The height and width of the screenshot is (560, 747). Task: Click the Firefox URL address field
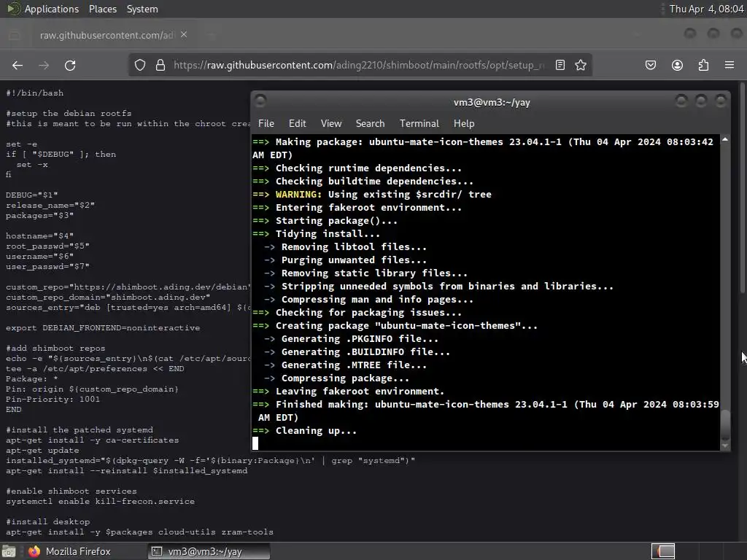[360, 65]
